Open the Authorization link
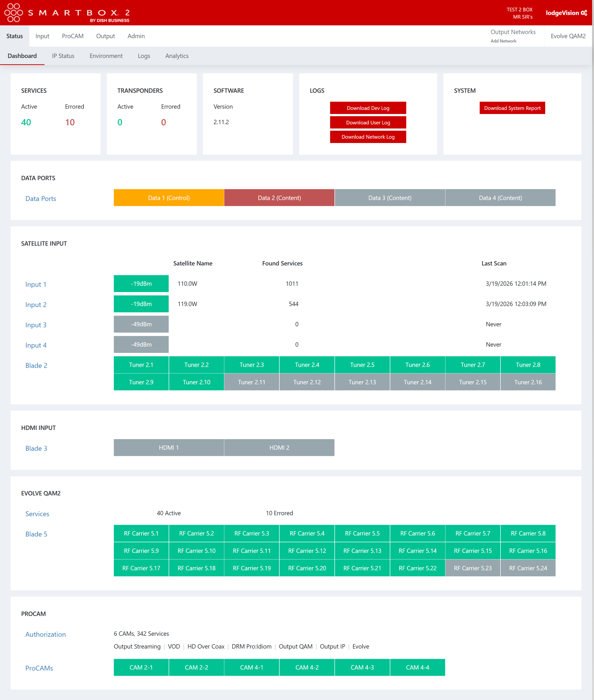 pos(45,634)
